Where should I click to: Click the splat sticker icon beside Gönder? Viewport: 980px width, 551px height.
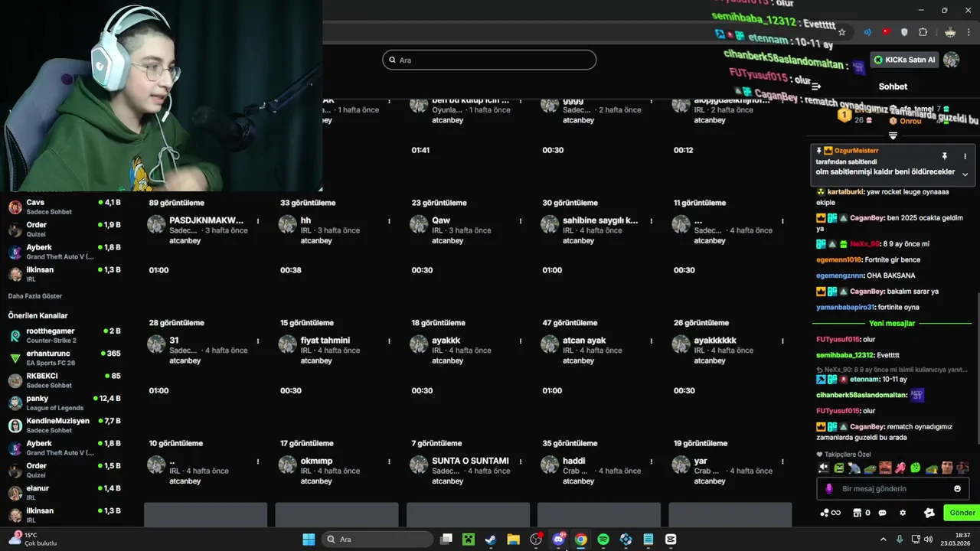click(x=929, y=513)
